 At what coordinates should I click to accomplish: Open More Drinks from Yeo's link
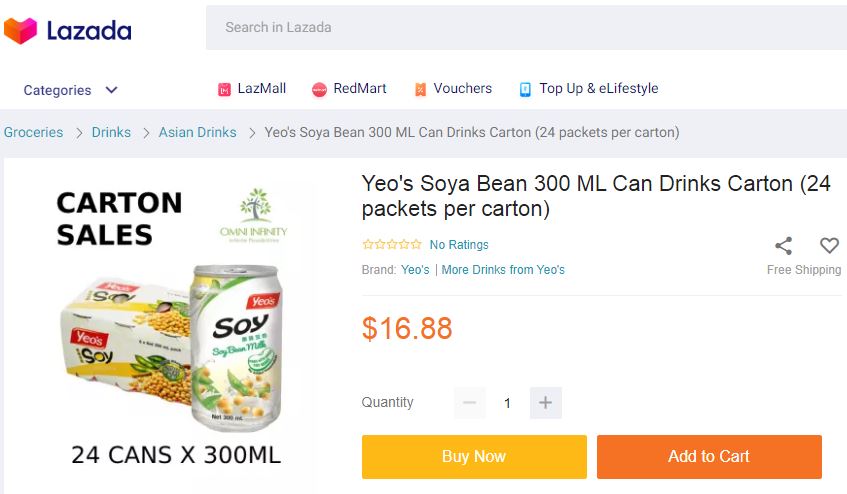coord(503,270)
